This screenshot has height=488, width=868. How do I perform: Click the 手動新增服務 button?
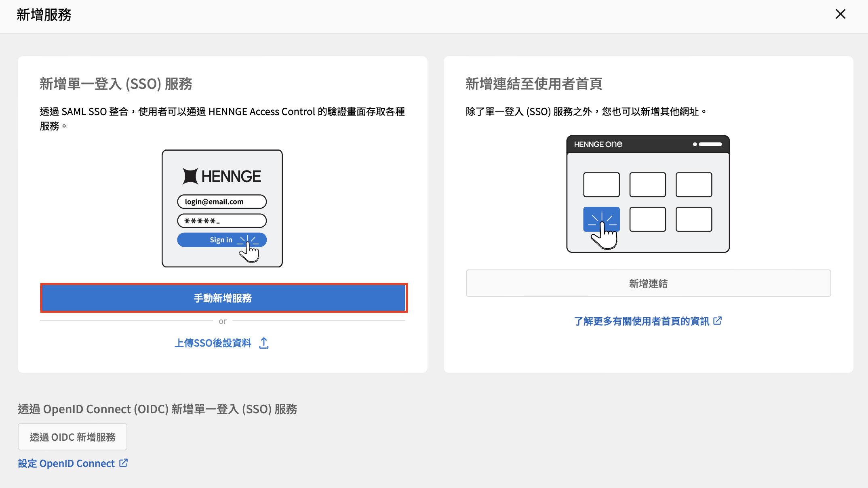(x=223, y=298)
